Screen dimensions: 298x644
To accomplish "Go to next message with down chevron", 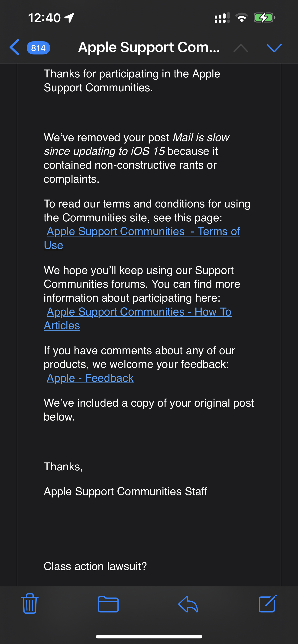I will click(274, 48).
